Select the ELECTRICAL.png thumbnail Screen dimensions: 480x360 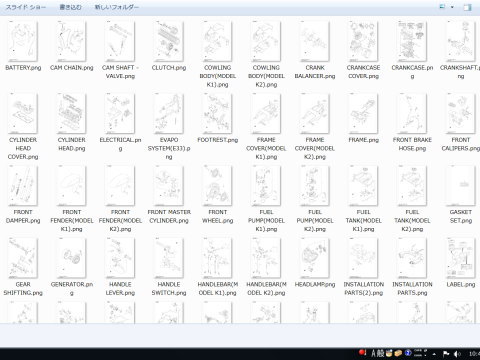pos(120,114)
